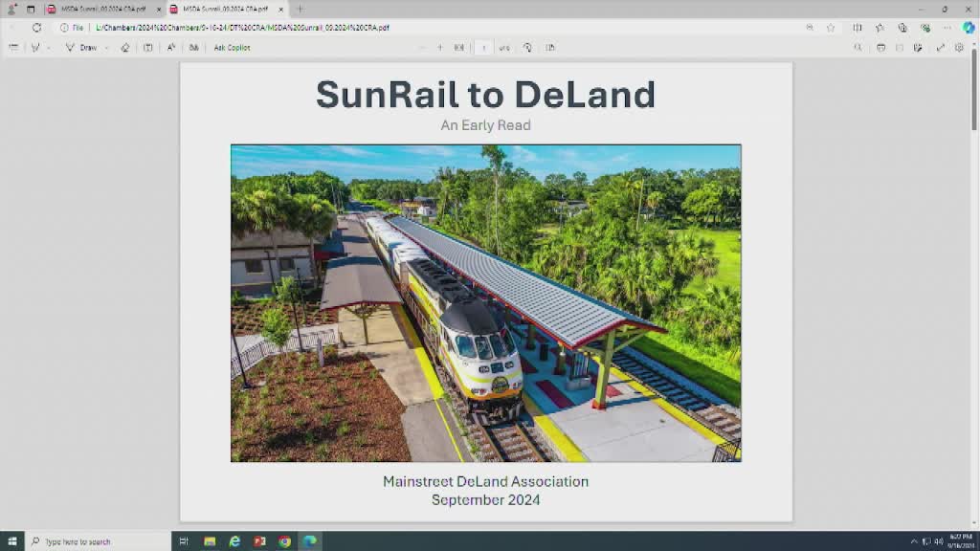The image size is (980, 551).
Task: Click the page number input field
Action: pyautogui.click(x=483, y=48)
